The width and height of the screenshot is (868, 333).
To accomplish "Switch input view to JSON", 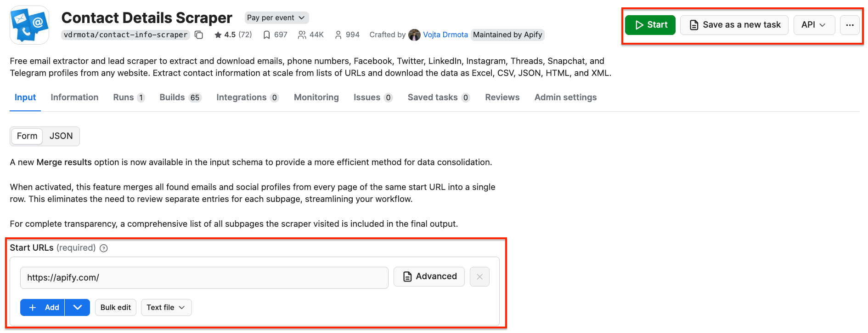I will coord(61,136).
